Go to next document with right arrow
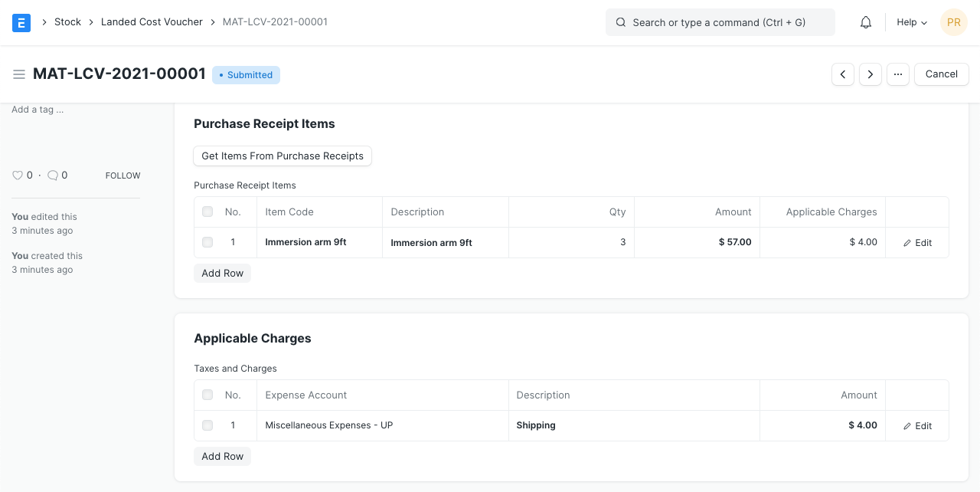980x492 pixels. [871, 74]
